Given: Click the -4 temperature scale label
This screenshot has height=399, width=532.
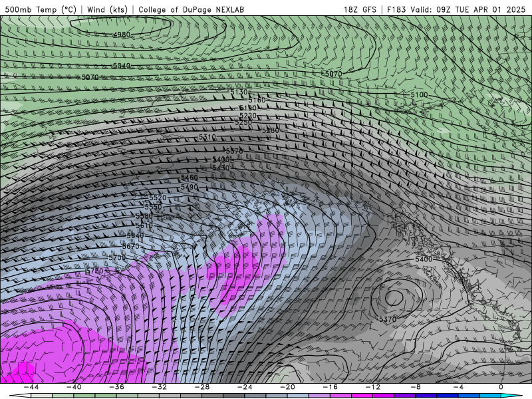Looking at the screenshot, I should [459, 387].
